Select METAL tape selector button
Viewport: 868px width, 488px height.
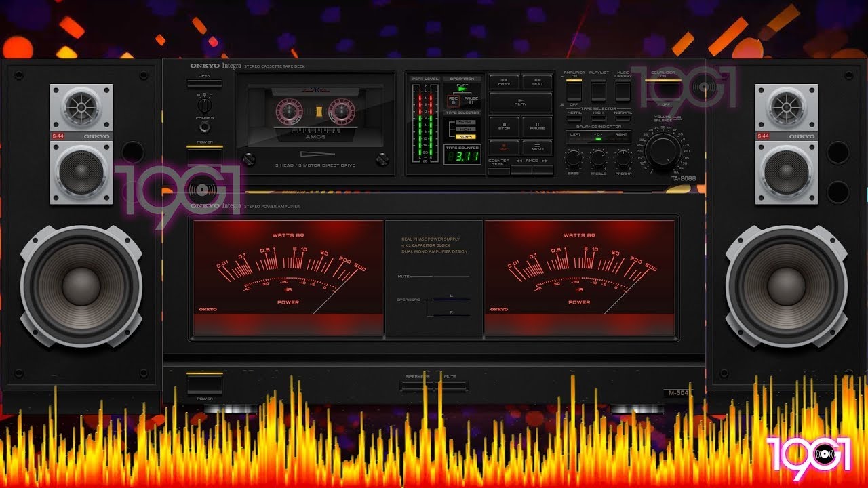click(574, 119)
